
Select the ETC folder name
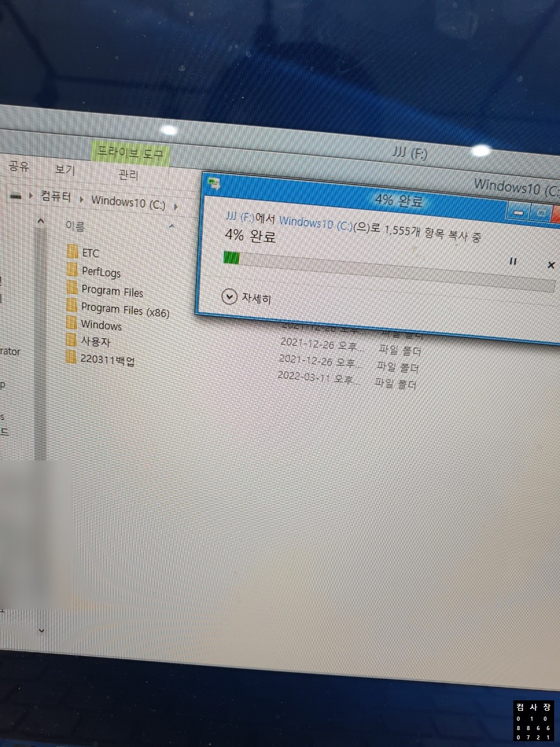(90, 253)
